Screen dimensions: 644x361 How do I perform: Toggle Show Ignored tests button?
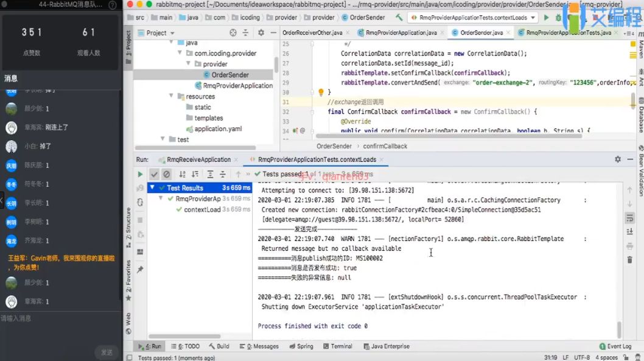(x=166, y=174)
